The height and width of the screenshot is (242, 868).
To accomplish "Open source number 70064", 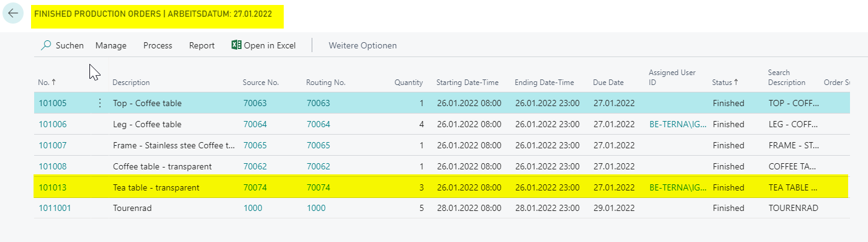I will [255, 124].
